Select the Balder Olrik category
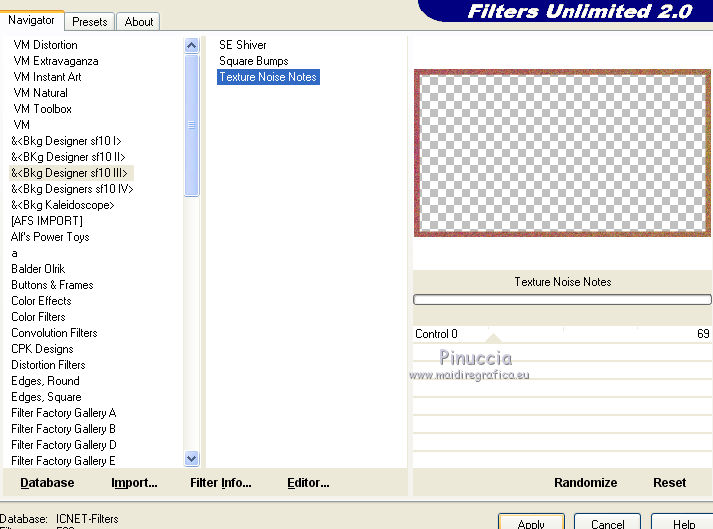The image size is (713, 529). [x=38, y=269]
